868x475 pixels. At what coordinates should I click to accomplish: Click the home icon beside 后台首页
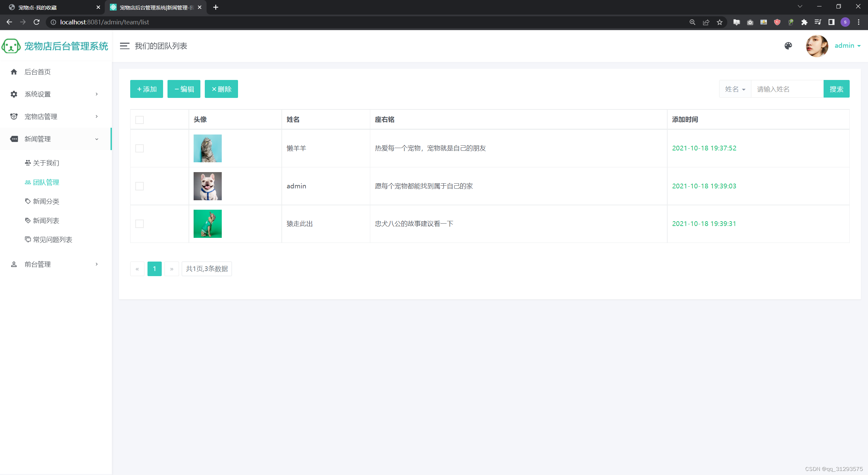pos(14,72)
